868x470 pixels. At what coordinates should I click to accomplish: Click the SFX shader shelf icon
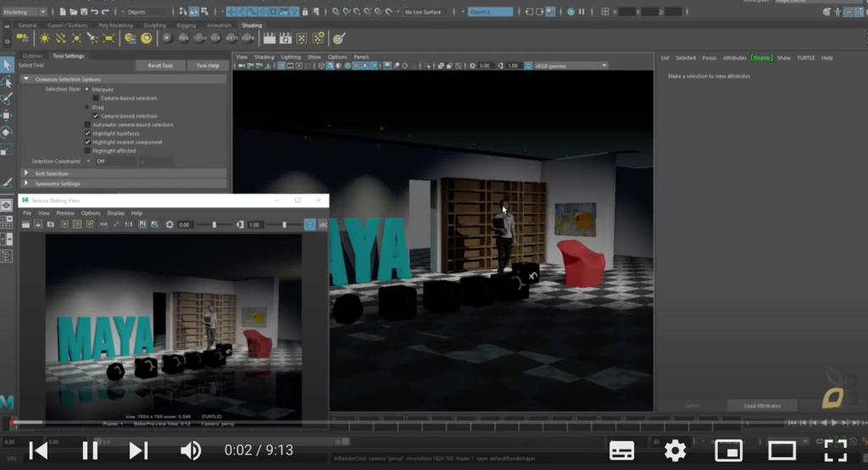[215, 38]
